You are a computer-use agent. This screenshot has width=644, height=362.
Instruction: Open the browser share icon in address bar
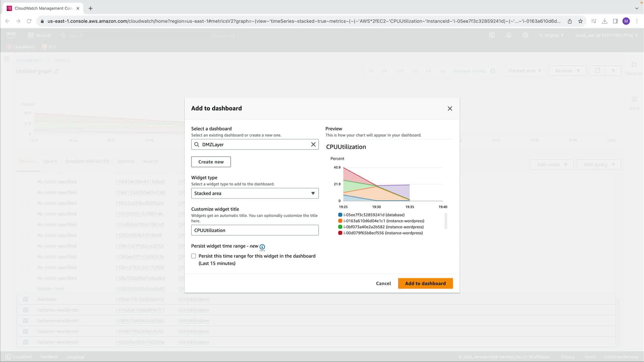pos(570,21)
